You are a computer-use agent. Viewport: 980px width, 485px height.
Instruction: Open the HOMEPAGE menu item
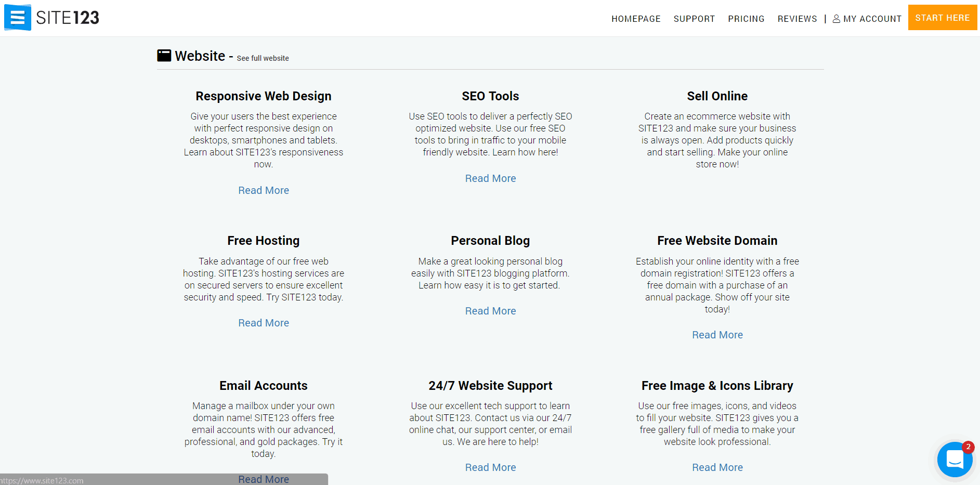636,19
